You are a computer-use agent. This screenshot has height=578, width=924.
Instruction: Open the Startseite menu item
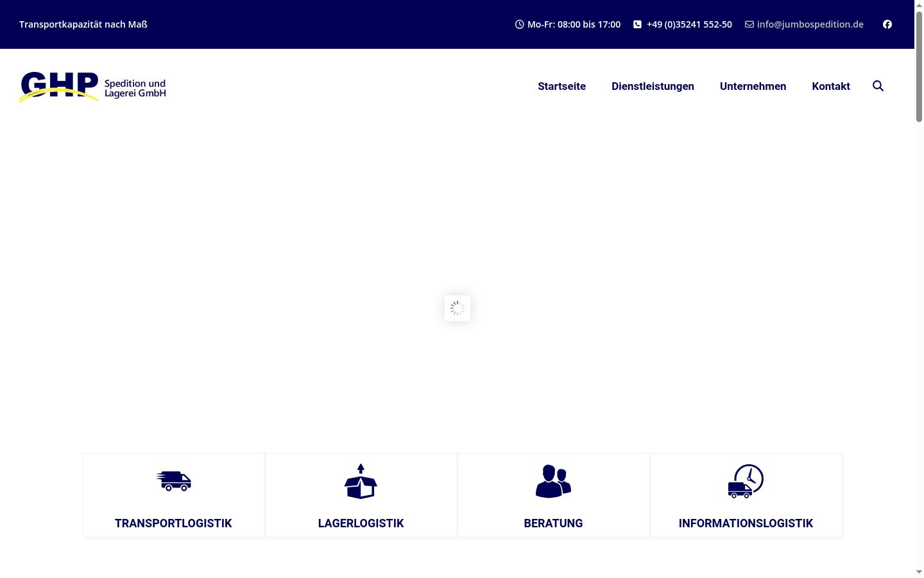pyautogui.click(x=561, y=86)
